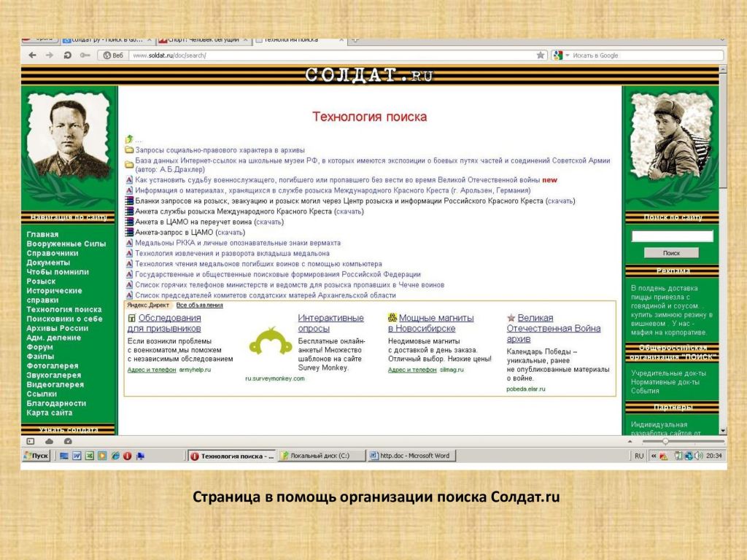This screenshot has width=747, height=560.
Task: Click the key-shaped password wand icon
Action: 85,55
